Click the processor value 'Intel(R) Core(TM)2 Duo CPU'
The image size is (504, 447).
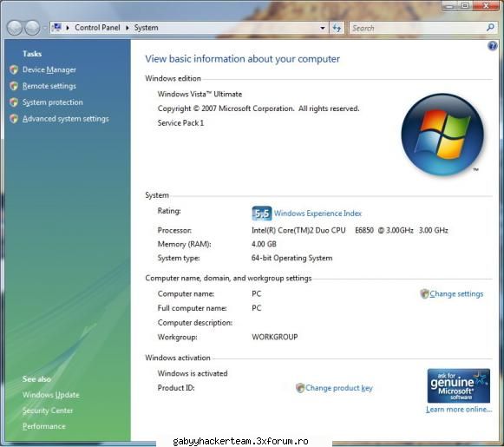point(298,230)
